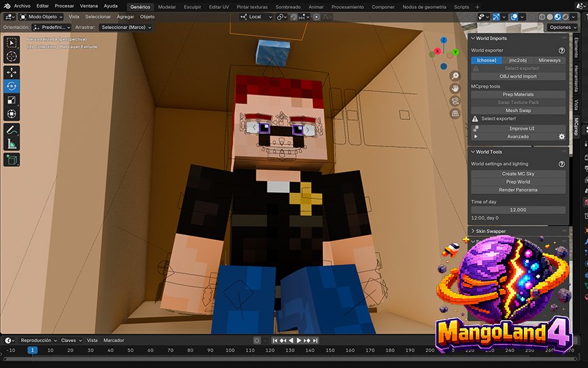Open the Modo Objeto mode dropdown
Screen dimensions: 588x368
pos(42,17)
